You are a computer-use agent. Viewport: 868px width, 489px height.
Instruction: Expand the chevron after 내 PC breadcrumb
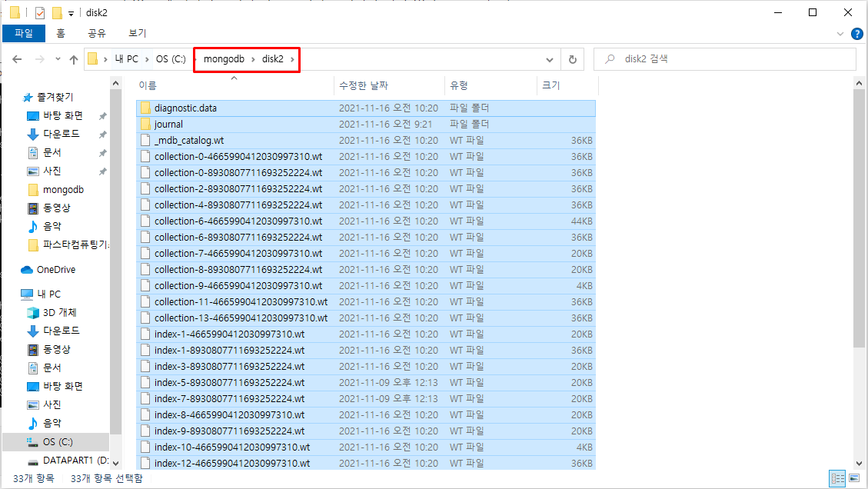pyautogui.click(x=148, y=59)
